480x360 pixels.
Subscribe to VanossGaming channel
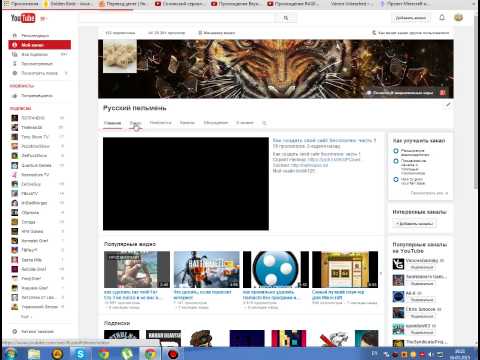pyautogui.click(x=422, y=268)
